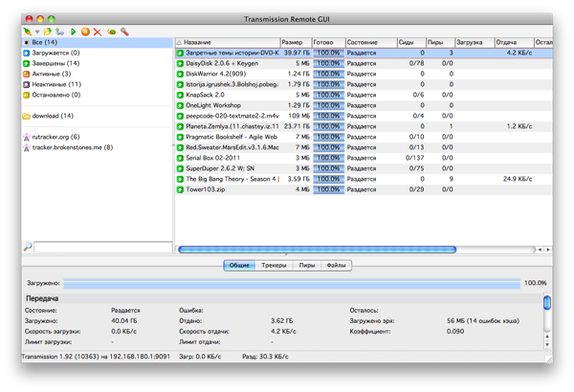Click the add torrent link icon
The image size is (574, 392).
59,32
